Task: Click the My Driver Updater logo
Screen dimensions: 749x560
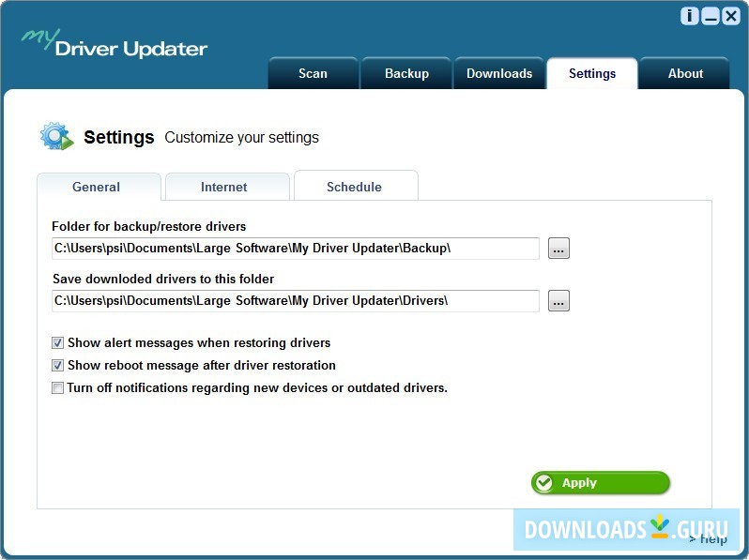Action: [115, 43]
